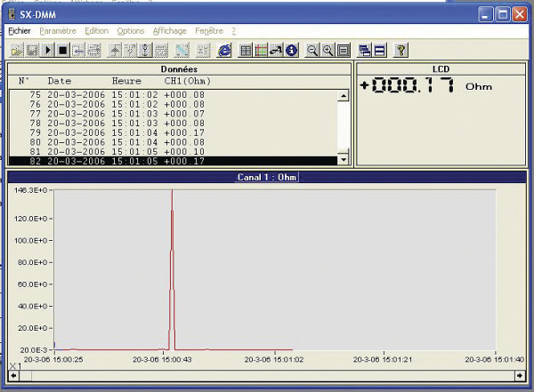Open the Paramètre menu
The width and height of the screenshot is (534, 392).
(58, 31)
